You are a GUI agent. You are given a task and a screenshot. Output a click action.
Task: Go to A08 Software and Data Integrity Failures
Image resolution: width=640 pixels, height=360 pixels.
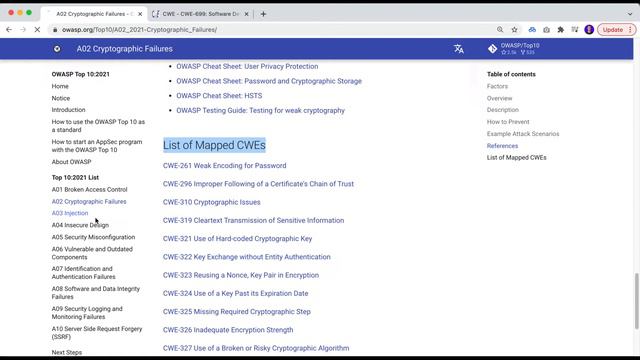click(96, 293)
